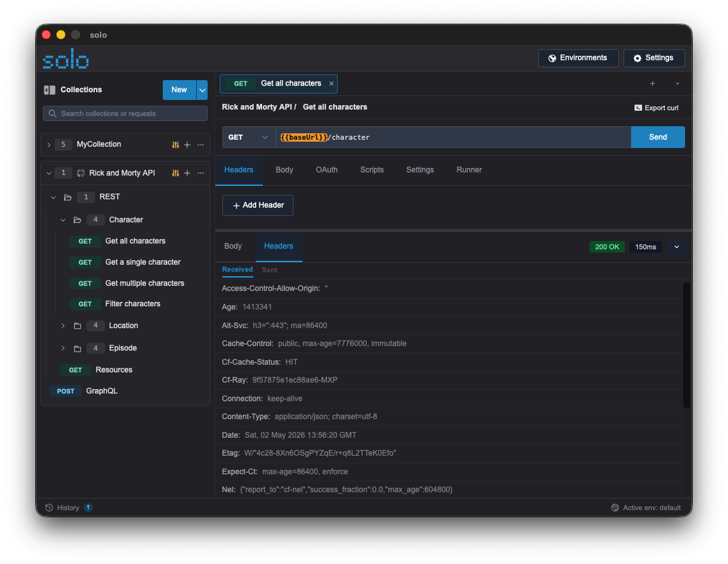Select the request Headers tab
Viewport: 728px width, 564px height.
tap(238, 170)
